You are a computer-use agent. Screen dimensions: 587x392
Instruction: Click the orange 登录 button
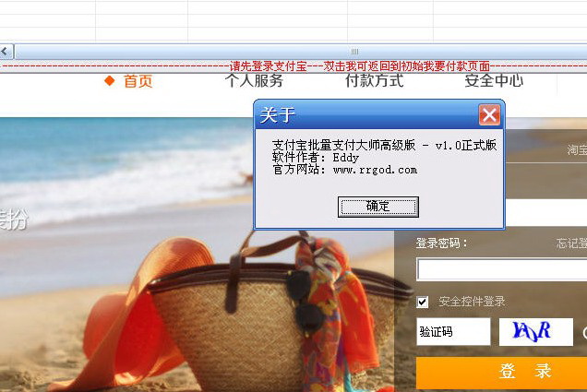502,372
